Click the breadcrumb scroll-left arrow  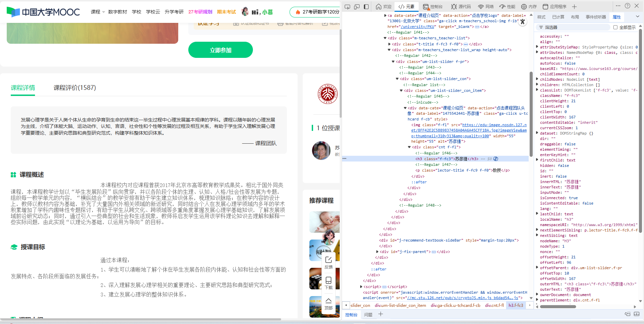(x=346, y=305)
